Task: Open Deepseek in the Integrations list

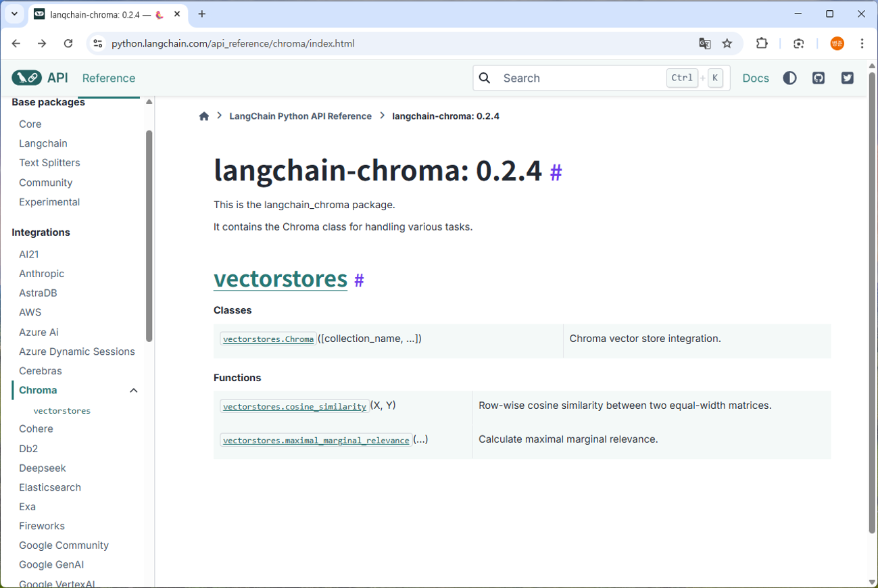Action: (43, 468)
